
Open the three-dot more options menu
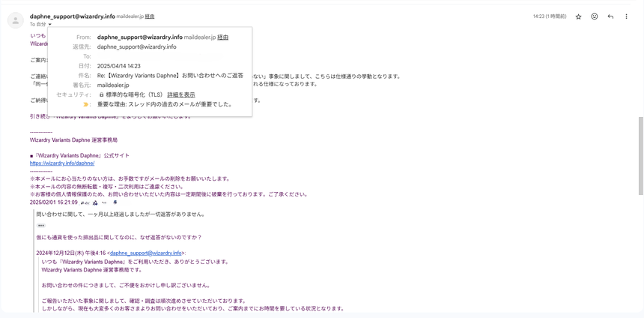point(626,16)
